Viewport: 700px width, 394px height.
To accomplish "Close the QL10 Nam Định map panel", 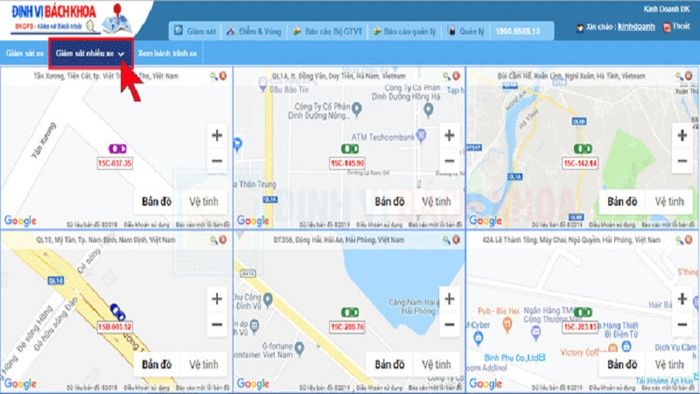I will pyautogui.click(x=223, y=240).
